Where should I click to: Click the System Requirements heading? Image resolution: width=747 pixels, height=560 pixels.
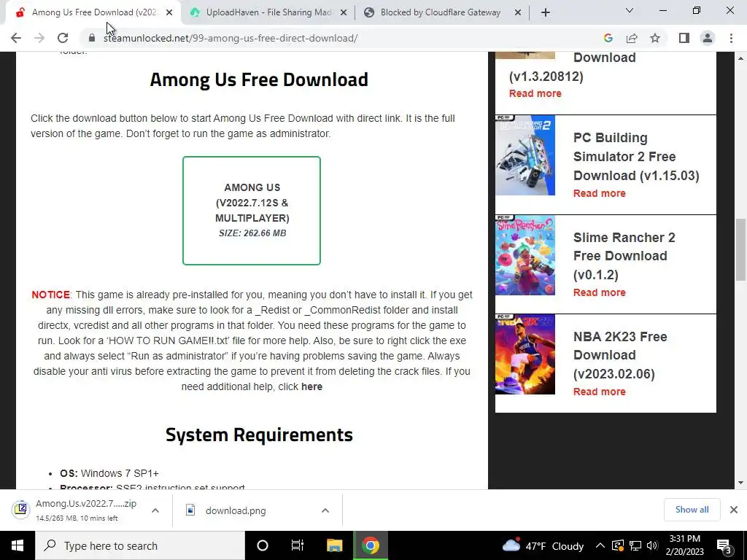point(259,435)
